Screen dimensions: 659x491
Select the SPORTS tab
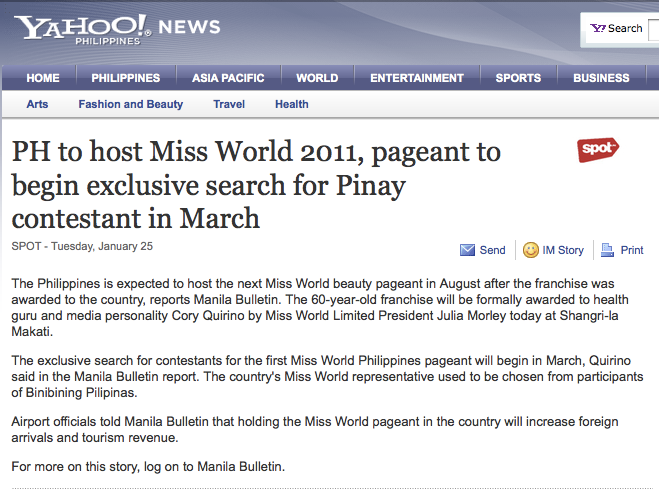518,78
